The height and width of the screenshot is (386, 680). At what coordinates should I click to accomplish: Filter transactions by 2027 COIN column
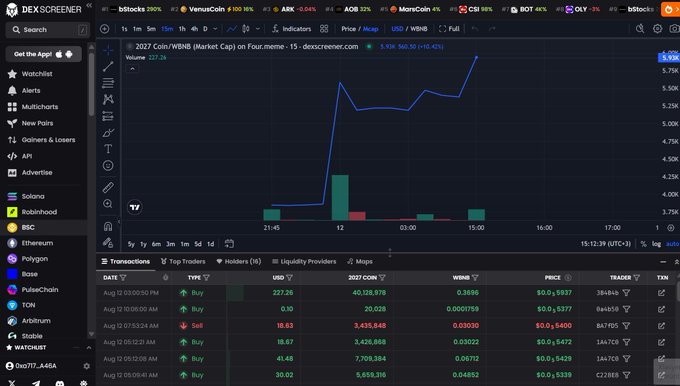coord(382,278)
